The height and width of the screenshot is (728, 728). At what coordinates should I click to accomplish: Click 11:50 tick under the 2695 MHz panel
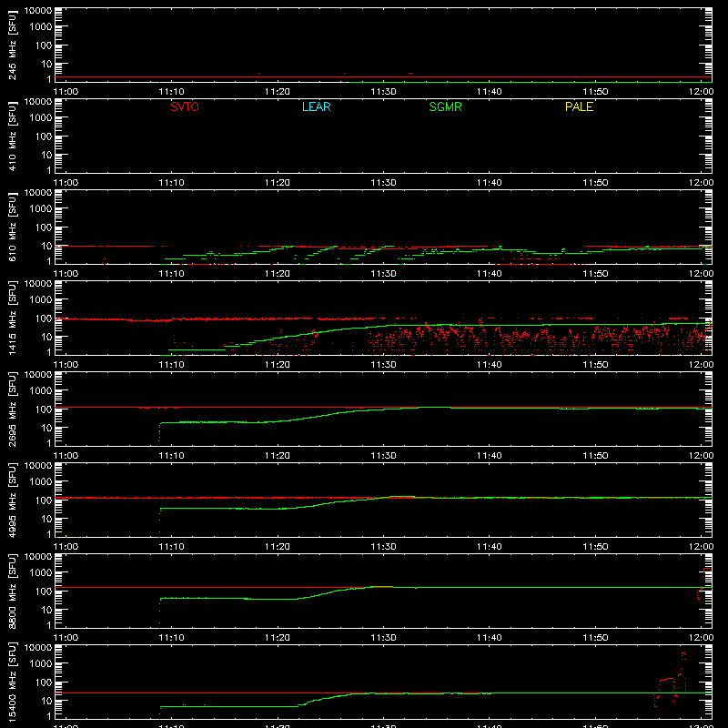point(595,456)
